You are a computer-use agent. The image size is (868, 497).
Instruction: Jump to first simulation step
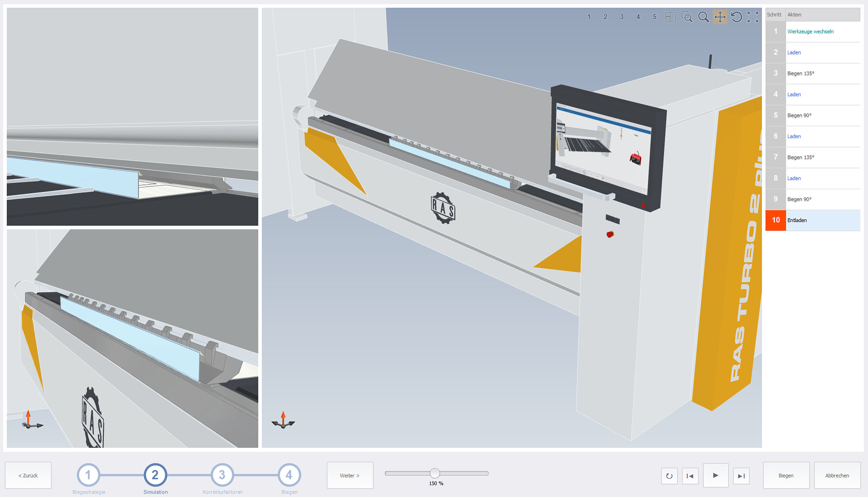690,476
